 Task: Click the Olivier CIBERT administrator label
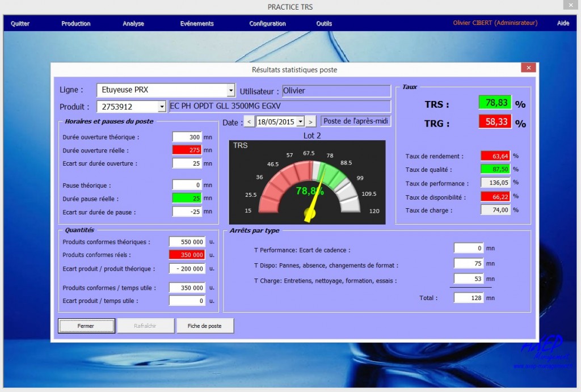point(495,23)
